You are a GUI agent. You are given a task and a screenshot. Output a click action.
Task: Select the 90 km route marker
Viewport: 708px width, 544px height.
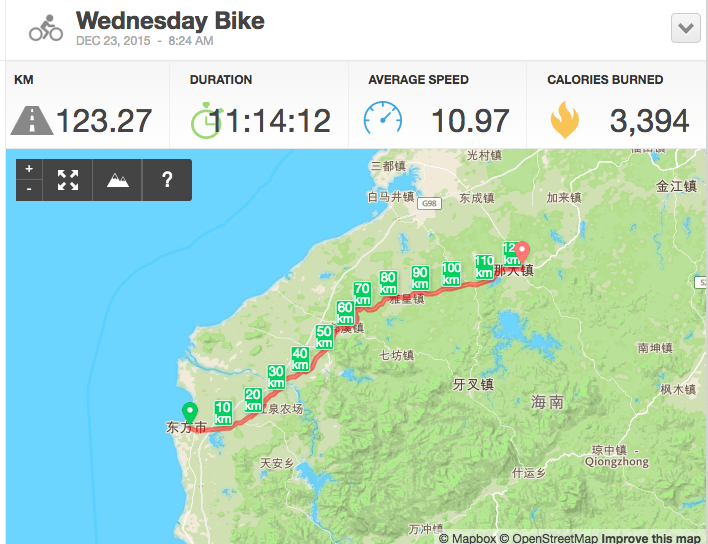coord(420,277)
